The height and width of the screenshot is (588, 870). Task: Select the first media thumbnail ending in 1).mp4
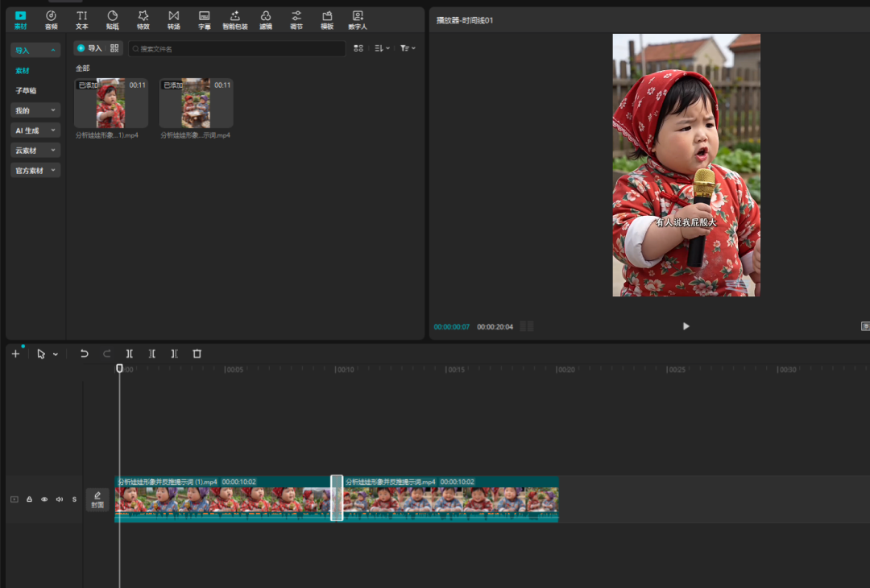(x=111, y=103)
